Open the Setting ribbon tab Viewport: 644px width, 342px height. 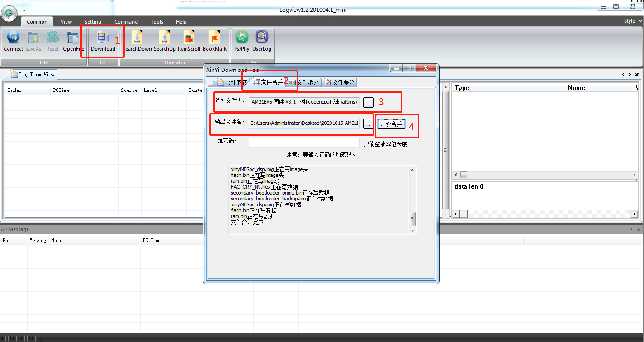pyautogui.click(x=93, y=22)
